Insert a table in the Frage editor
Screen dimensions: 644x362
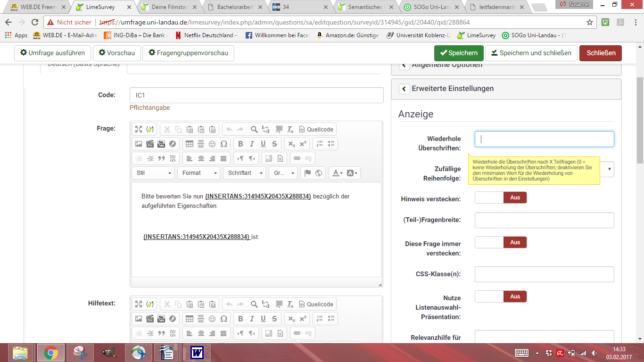[189, 144]
